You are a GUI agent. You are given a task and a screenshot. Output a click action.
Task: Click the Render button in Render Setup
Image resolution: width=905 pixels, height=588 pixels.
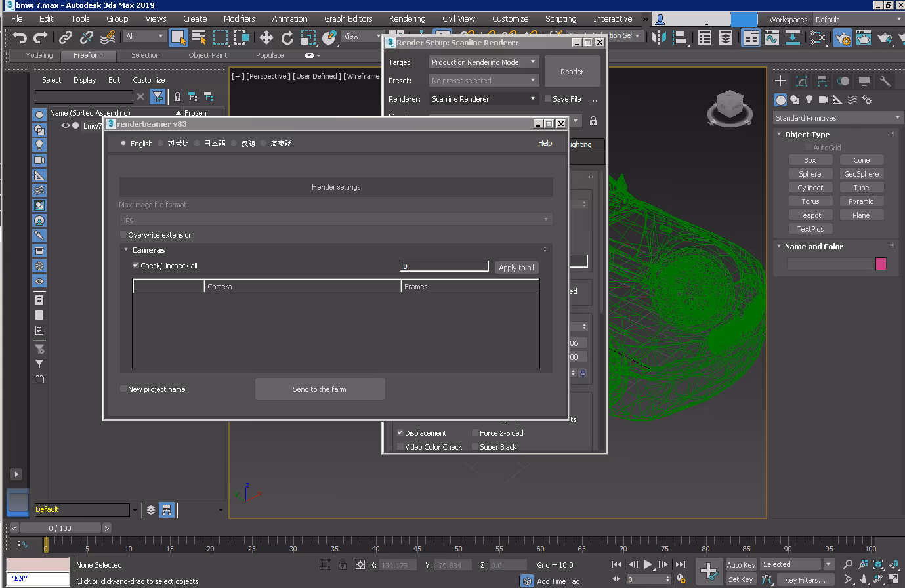(572, 72)
